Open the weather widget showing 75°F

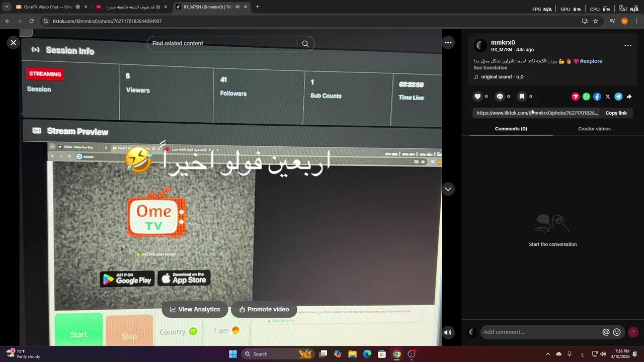(x=23, y=354)
